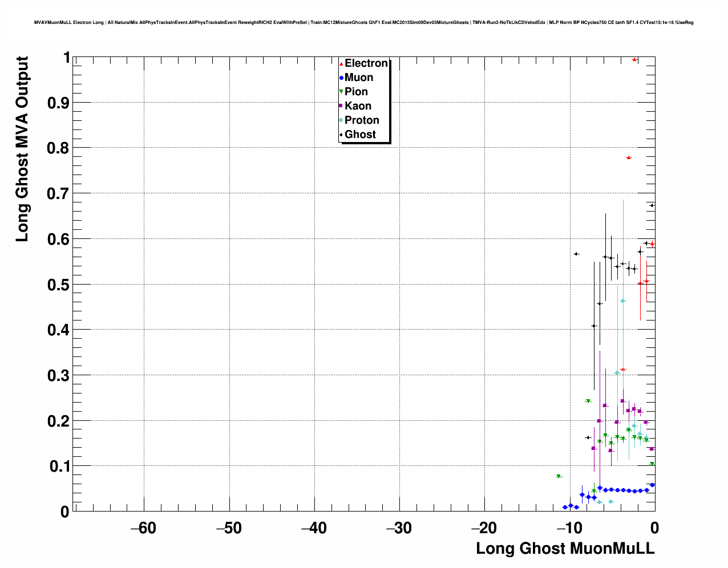Image resolution: width=728 pixels, height=568 pixels.
Task: Click the −60 x-axis tick label
Action: click(143, 528)
